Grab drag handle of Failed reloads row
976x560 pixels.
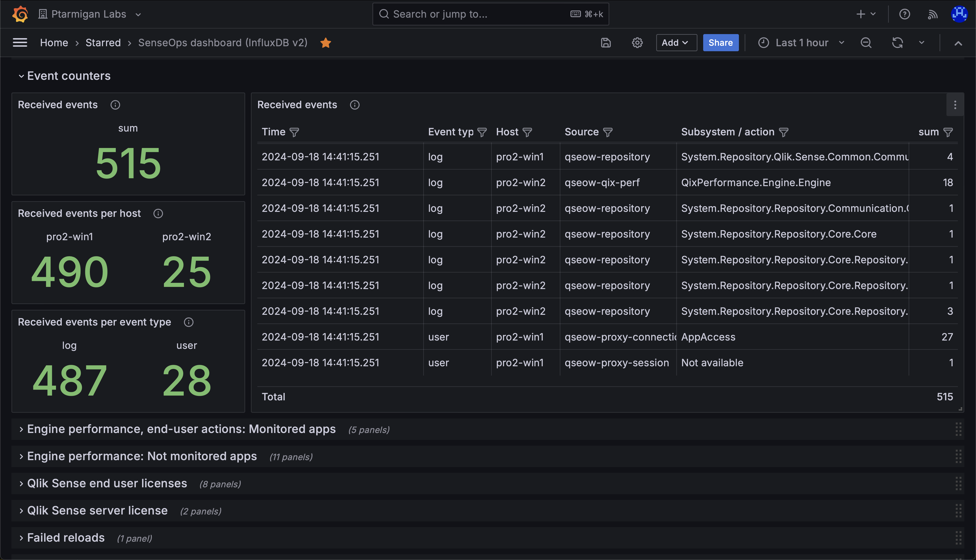(958, 538)
